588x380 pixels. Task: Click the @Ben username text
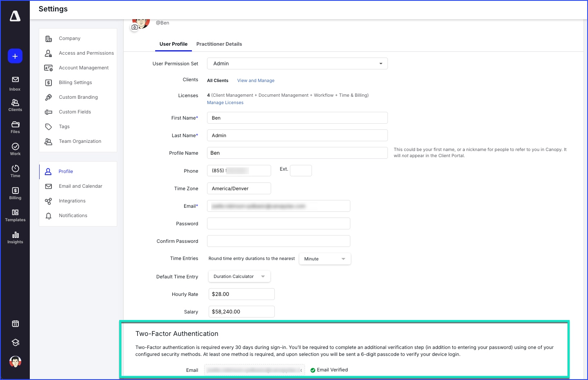click(x=163, y=23)
